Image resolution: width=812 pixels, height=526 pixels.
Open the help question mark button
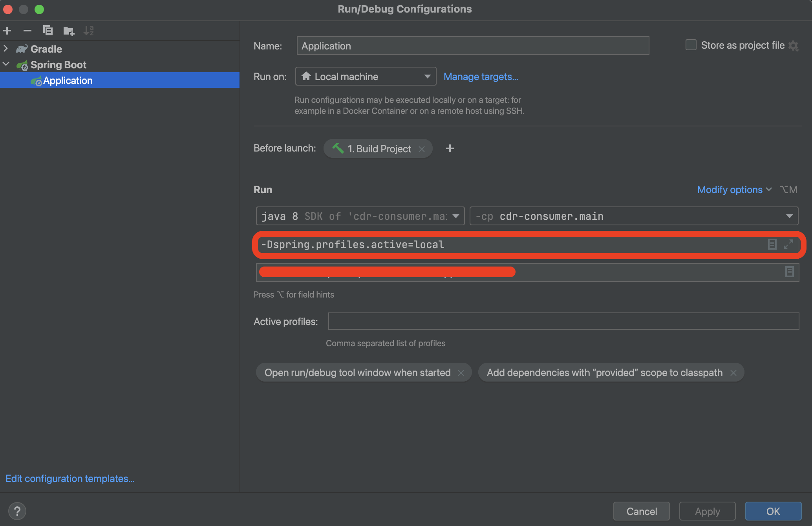tap(17, 511)
